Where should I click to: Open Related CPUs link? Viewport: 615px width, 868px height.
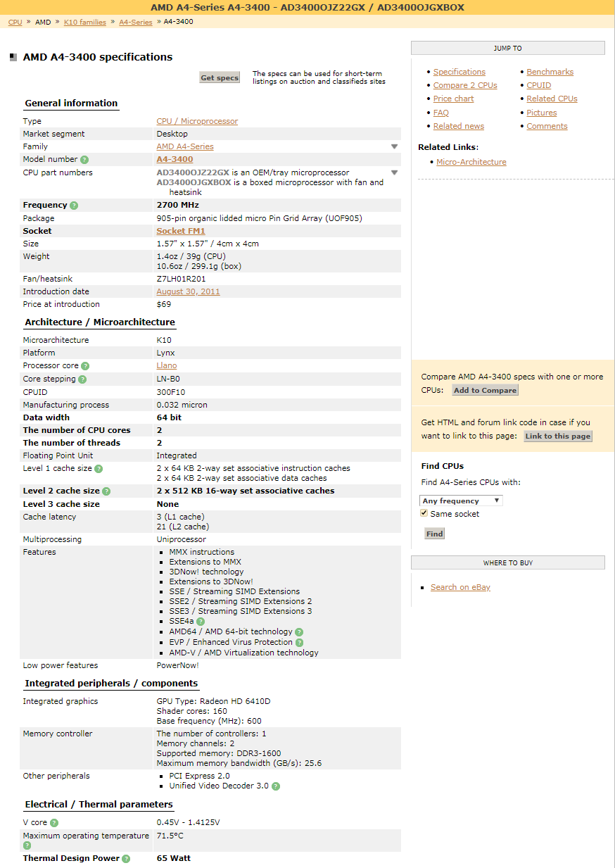click(552, 99)
